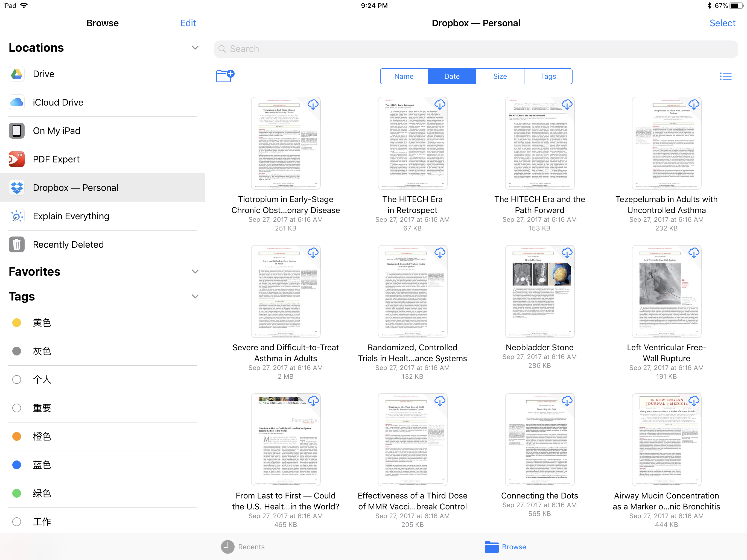Open the PDF Expert app icon
Image resolution: width=747 pixels, height=560 pixels.
(17, 159)
